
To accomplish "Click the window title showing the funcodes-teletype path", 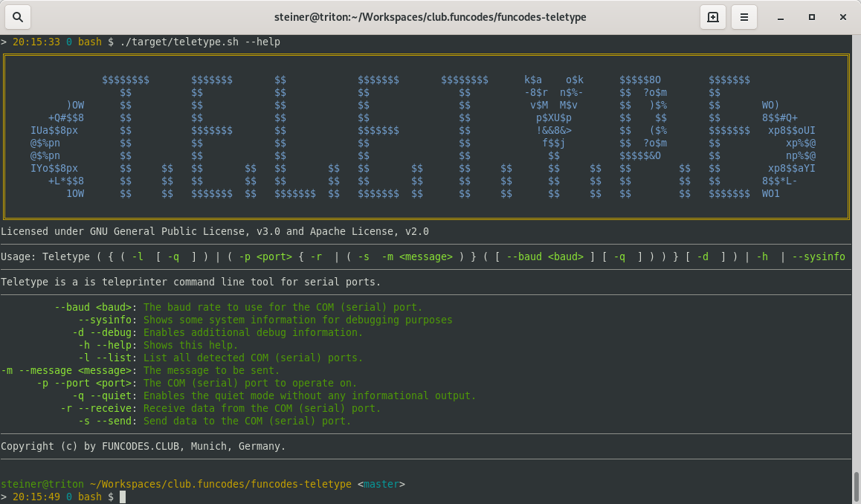I will [x=430, y=17].
